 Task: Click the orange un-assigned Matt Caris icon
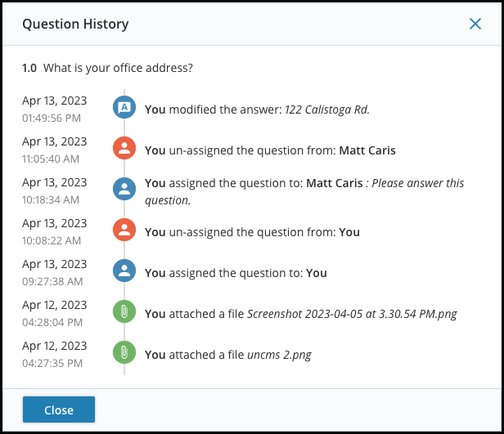[x=124, y=148]
